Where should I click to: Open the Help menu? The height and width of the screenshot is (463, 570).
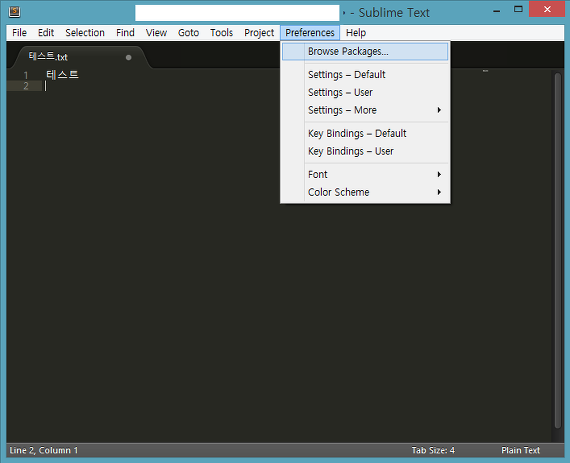click(x=356, y=33)
